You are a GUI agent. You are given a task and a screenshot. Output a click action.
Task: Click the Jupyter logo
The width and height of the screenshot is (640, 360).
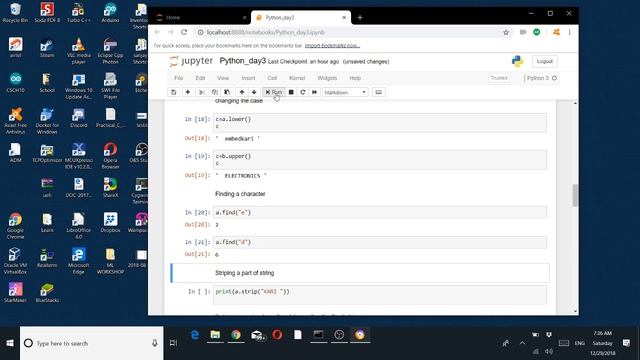(x=191, y=61)
